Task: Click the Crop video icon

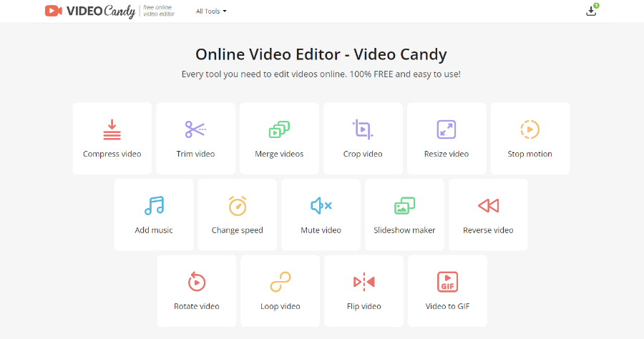Action: pyautogui.click(x=363, y=129)
